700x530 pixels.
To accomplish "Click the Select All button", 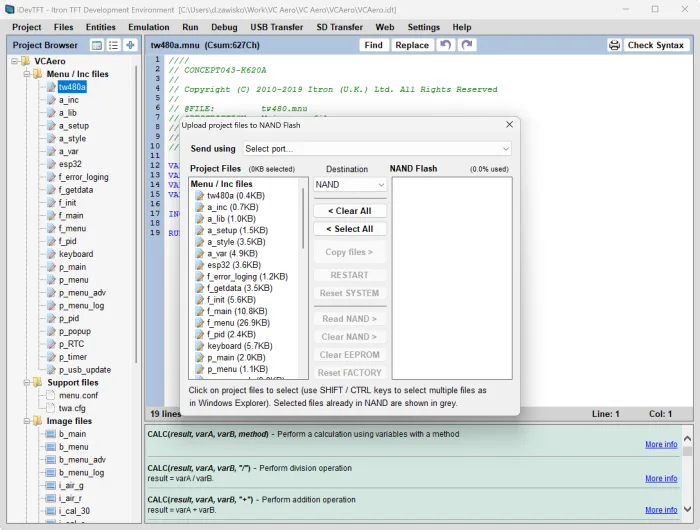I will pyautogui.click(x=350, y=229).
